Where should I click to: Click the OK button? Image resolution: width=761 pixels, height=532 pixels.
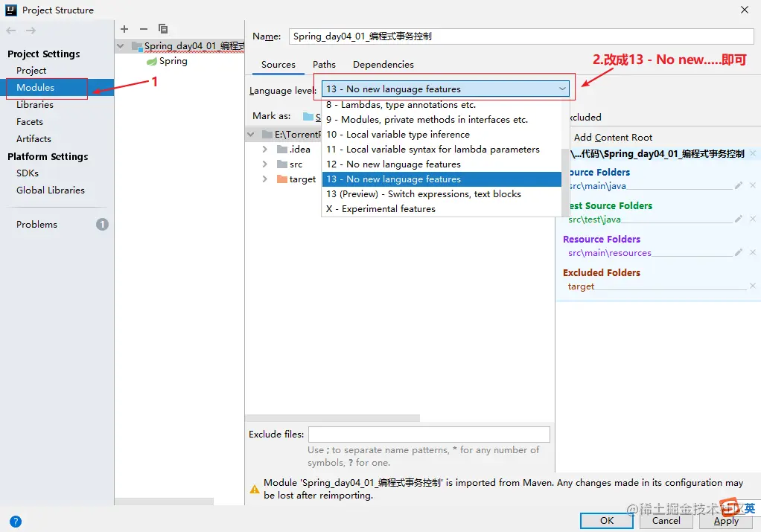(x=607, y=521)
